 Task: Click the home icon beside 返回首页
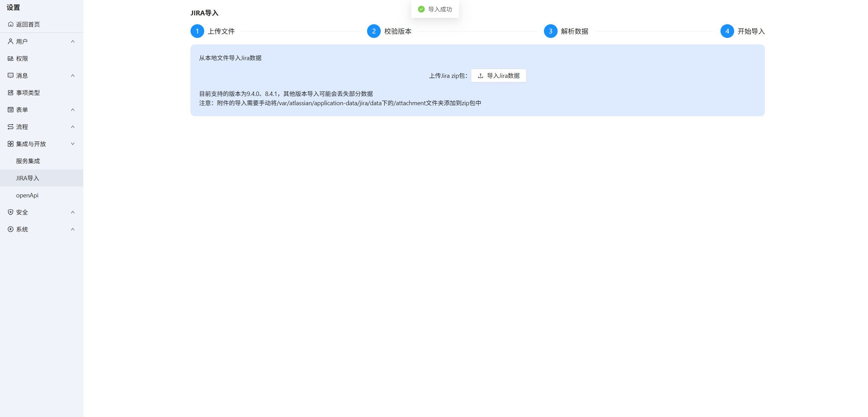point(11,24)
